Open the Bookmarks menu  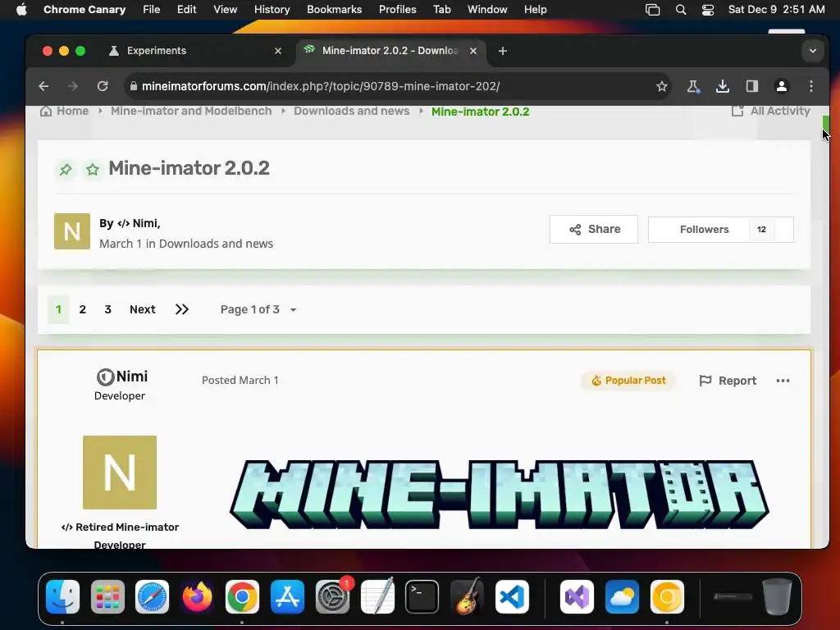(335, 9)
